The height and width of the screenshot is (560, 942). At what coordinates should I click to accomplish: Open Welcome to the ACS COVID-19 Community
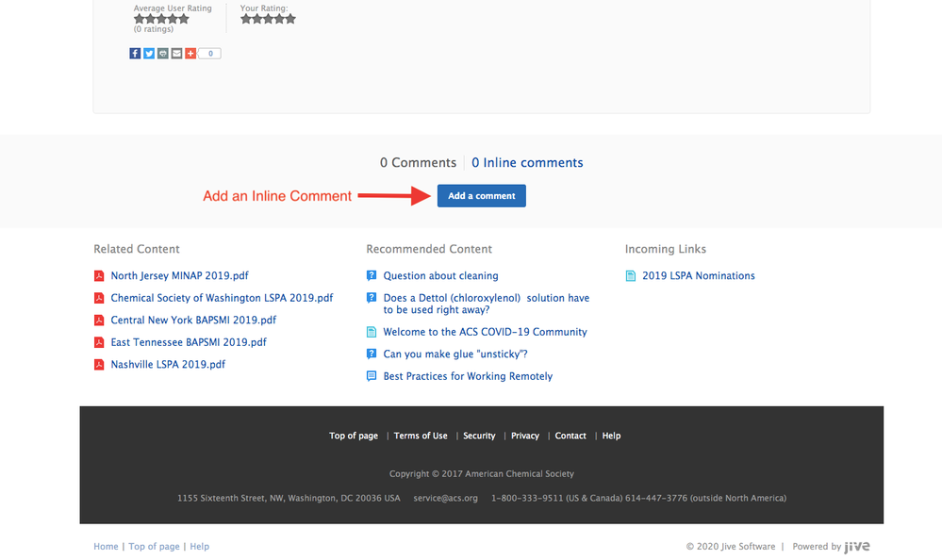pos(485,332)
